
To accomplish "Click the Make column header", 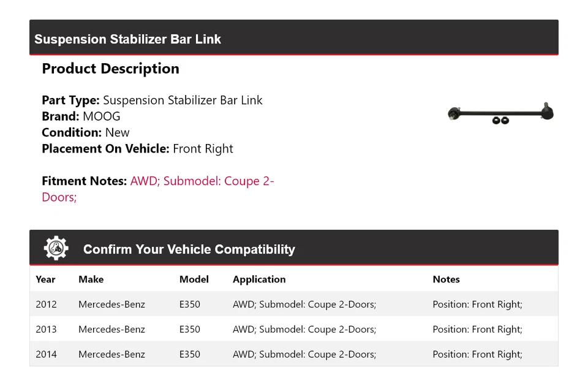I will [91, 279].
